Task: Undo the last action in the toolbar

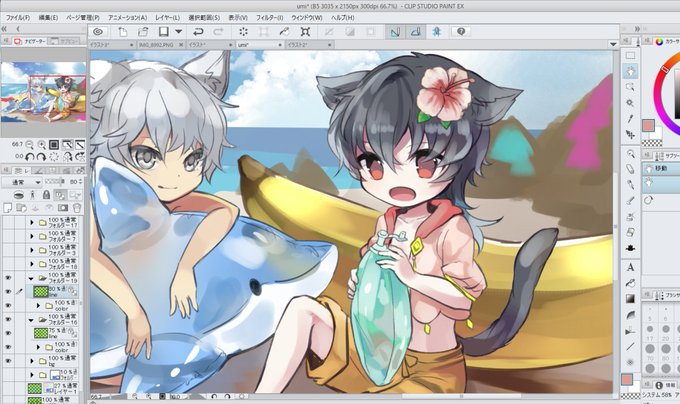Action: tap(198, 32)
